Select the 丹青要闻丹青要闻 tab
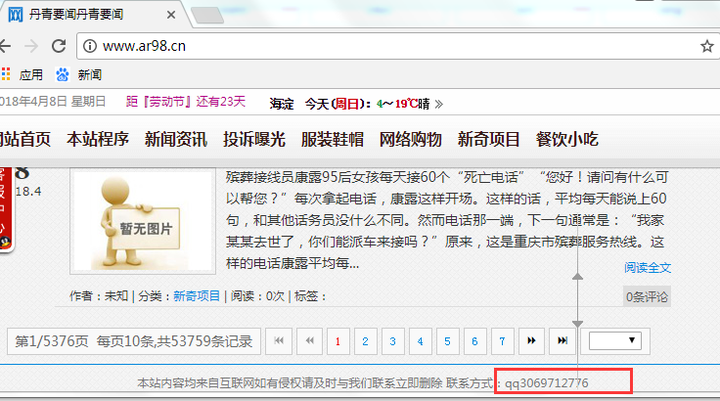The image size is (720, 401). 92,15
